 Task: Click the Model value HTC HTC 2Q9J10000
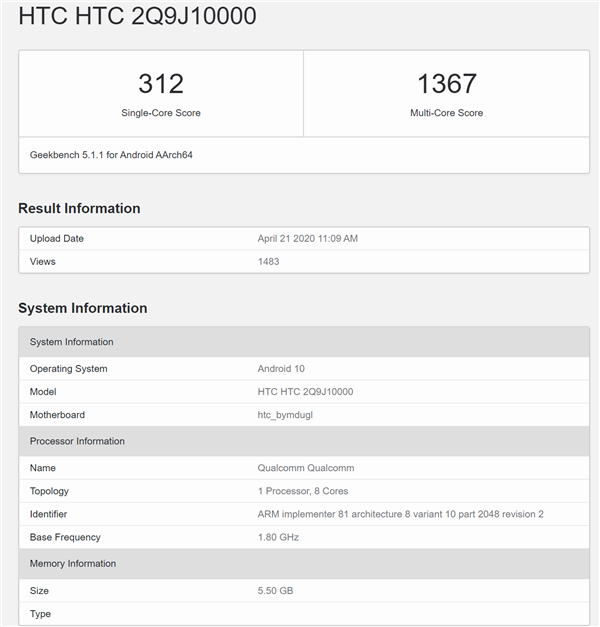point(305,392)
